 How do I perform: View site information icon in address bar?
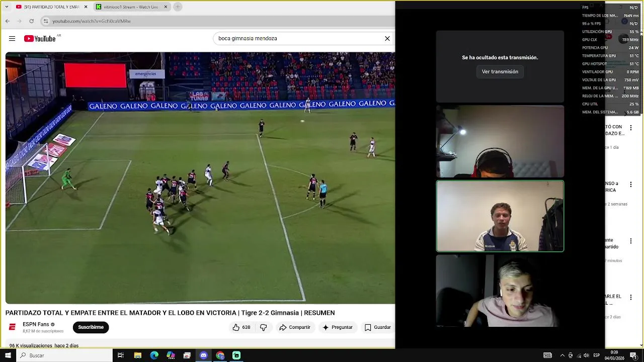pos(46,21)
